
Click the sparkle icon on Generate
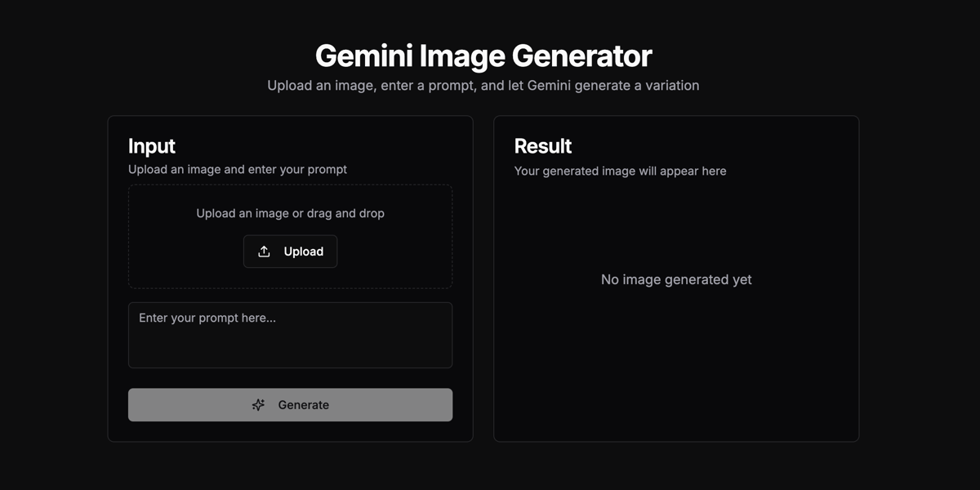(x=258, y=405)
